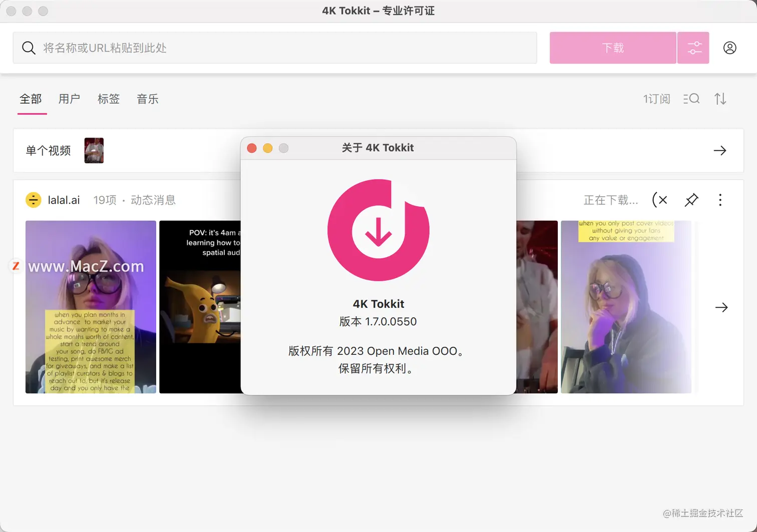Select the 全部 tab
This screenshot has height=532, width=757.
click(31, 99)
